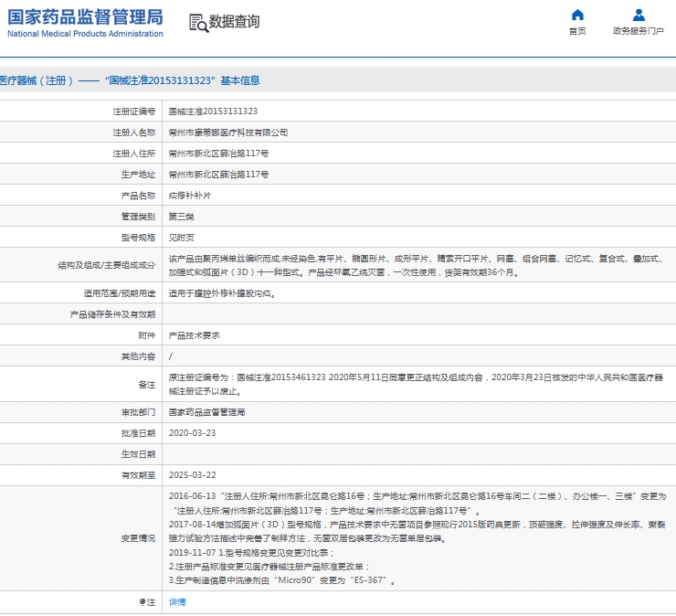The height and width of the screenshot is (616, 676).
Task: Select approving department 国家药品监督管理局 value
Action: [x=206, y=412]
